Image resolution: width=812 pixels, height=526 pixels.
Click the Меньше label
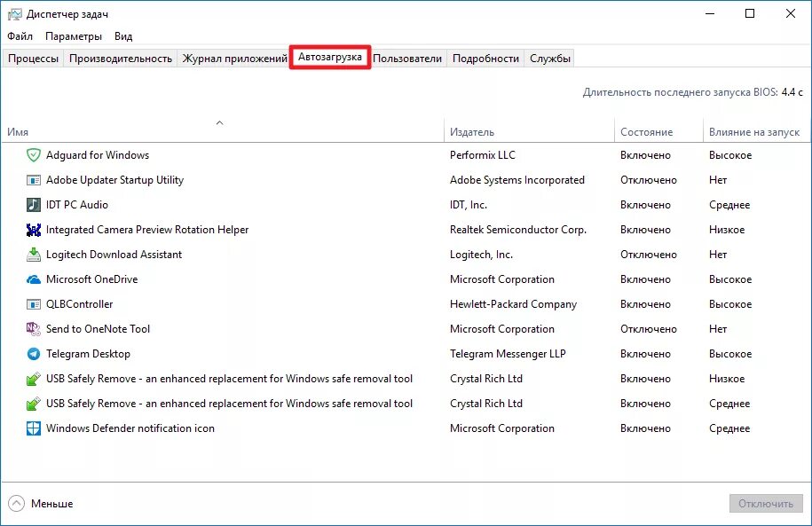pos(51,504)
